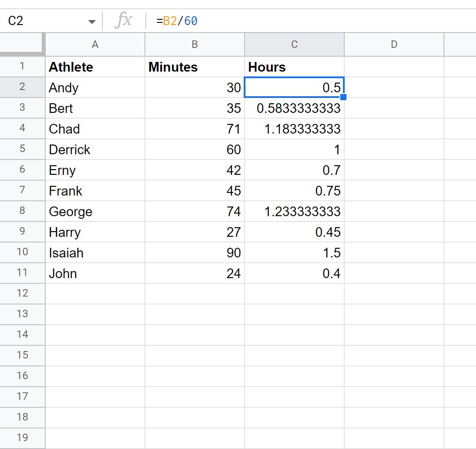Click Frank's minutes value 45
This screenshot has width=476, height=449.
coord(195,191)
